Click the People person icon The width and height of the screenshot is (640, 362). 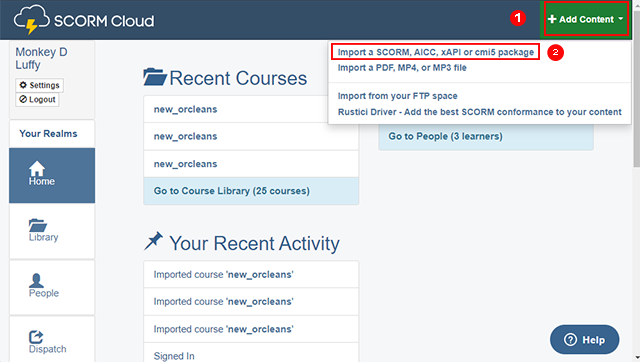pos(36,280)
